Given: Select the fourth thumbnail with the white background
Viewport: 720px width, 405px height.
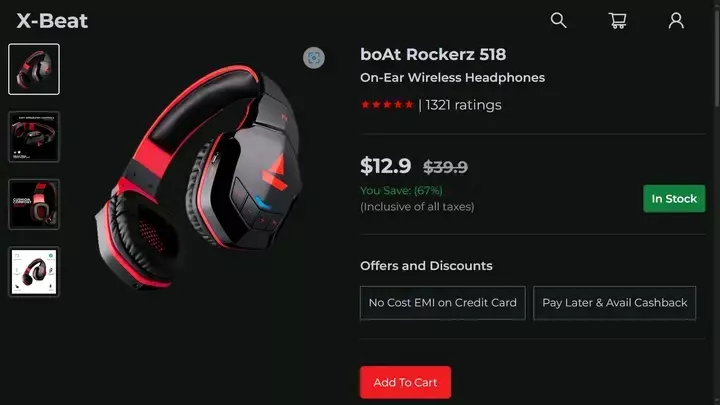Looking at the screenshot, I should pyautogui.click(x=34, y=272).
